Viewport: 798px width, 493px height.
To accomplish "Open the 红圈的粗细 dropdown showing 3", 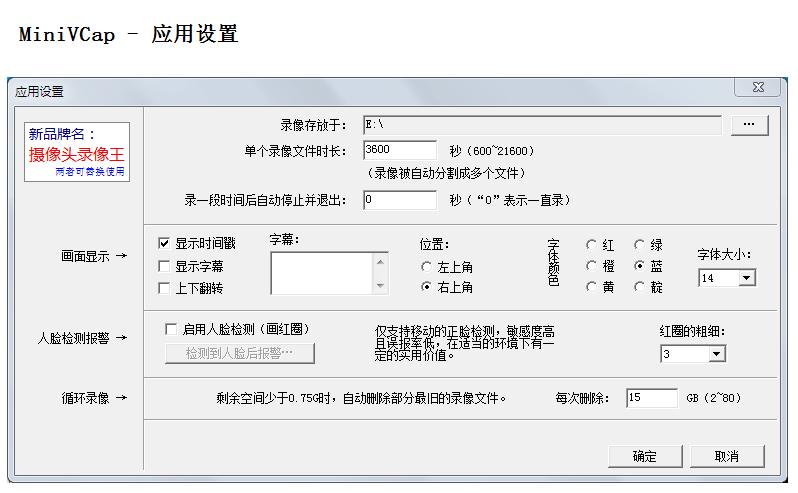I will [717, 354].
